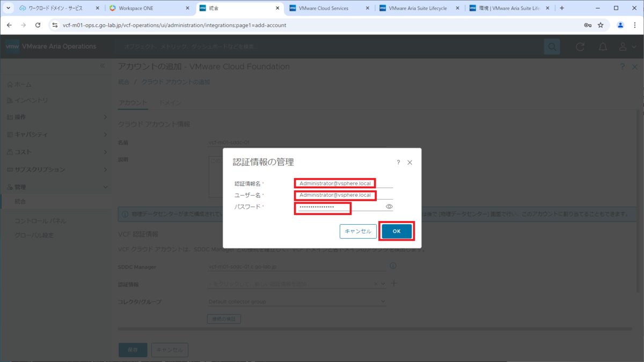Toggle password visibility with the eye icon
This screenshot has width=644, height=362.
point(389,206)
